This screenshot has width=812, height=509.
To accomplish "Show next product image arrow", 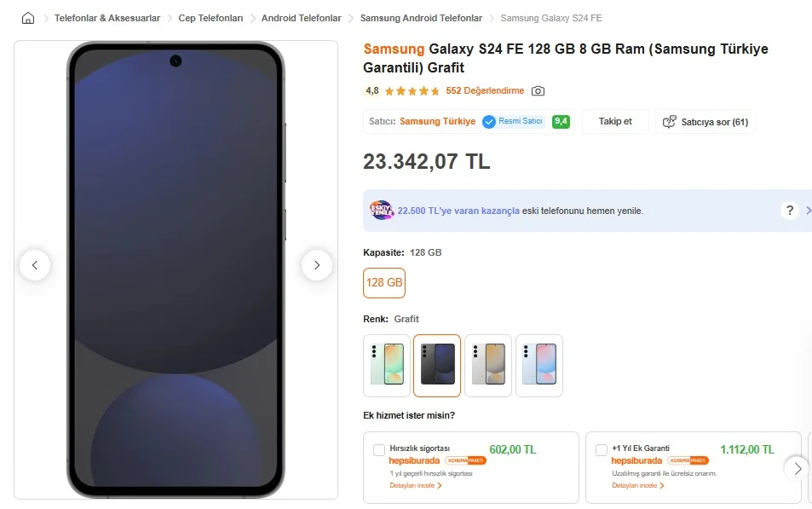I will [317, 265].
